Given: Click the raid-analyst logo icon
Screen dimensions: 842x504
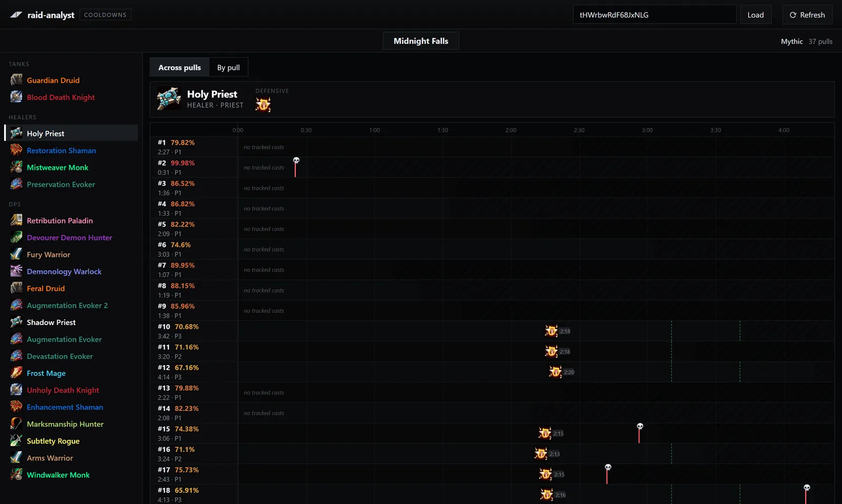Looking at the screenshot, I should coord(16,15).
